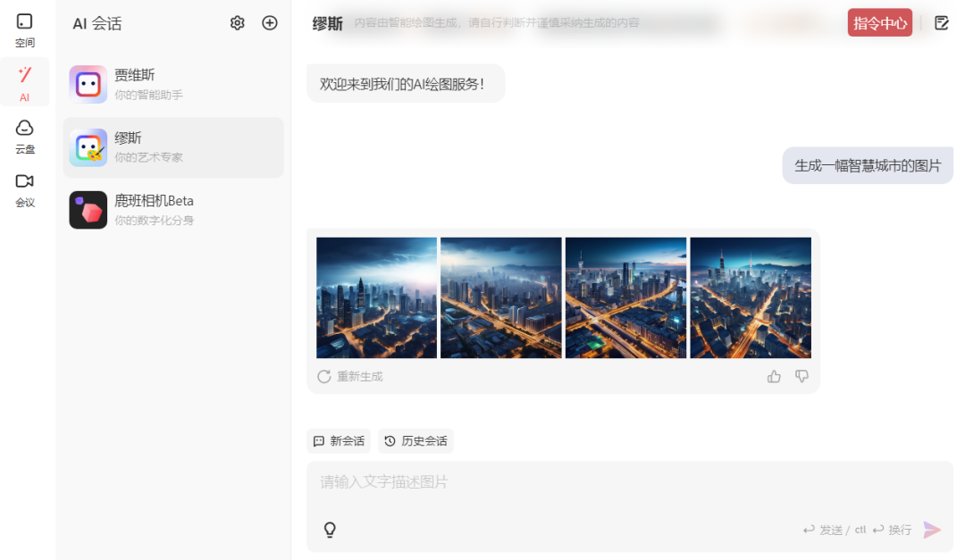Open the 云盘 cloud drive section
This screenshot has height=560, width=965.
[25, 137]
